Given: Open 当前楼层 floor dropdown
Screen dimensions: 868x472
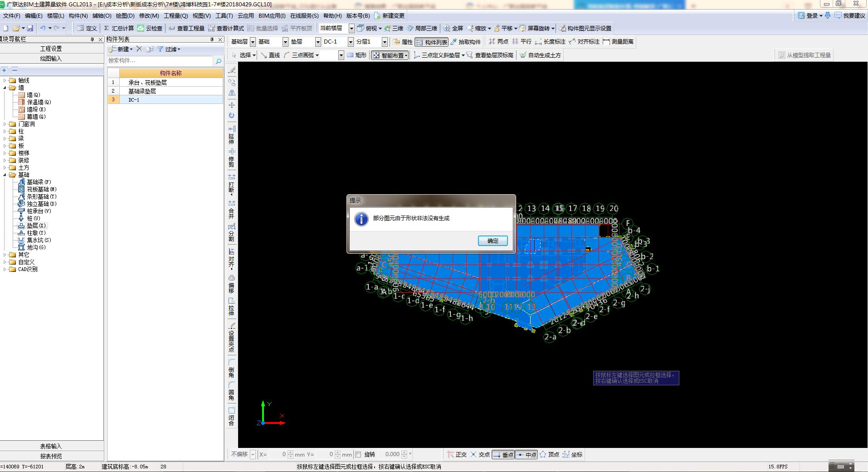Looking at the screenshot, I should click(x=351, y=28).
